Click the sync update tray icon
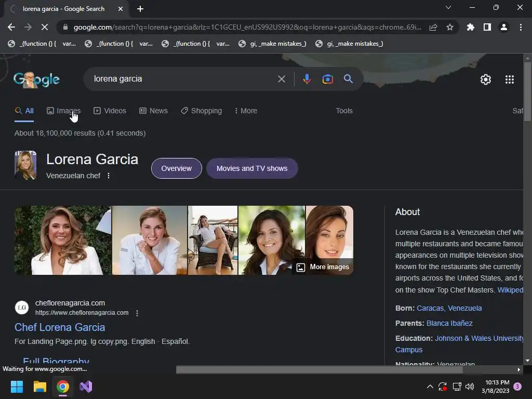This screenshot has height=399, width=532. click(x=443, y=387)
